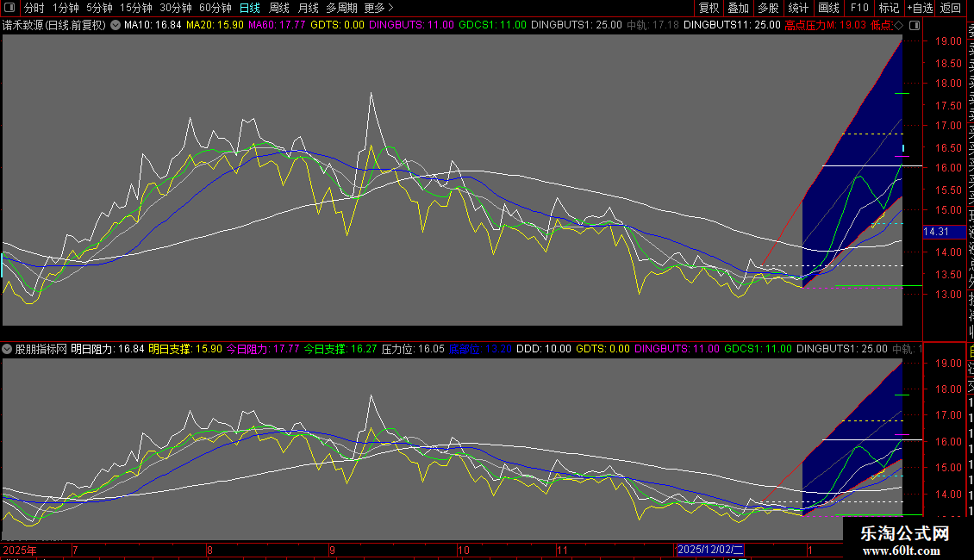
Task: Click the 返回 back button
Action: (951, 8)
